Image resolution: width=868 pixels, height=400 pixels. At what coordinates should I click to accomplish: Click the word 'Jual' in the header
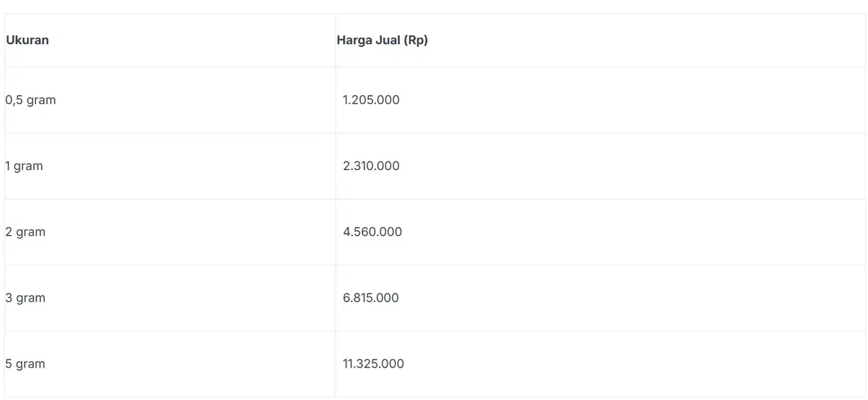(x=388, y=41)
